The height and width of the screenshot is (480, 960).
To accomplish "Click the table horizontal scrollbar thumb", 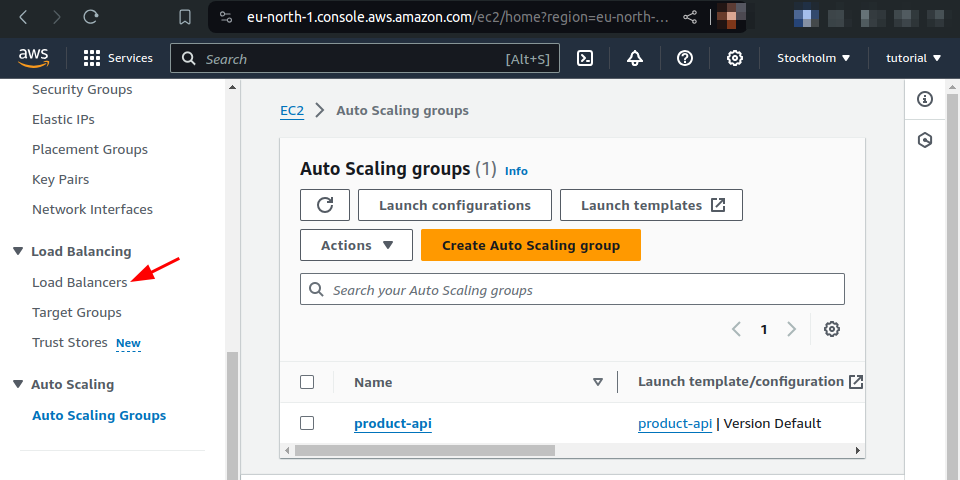I will coord(424,451).
